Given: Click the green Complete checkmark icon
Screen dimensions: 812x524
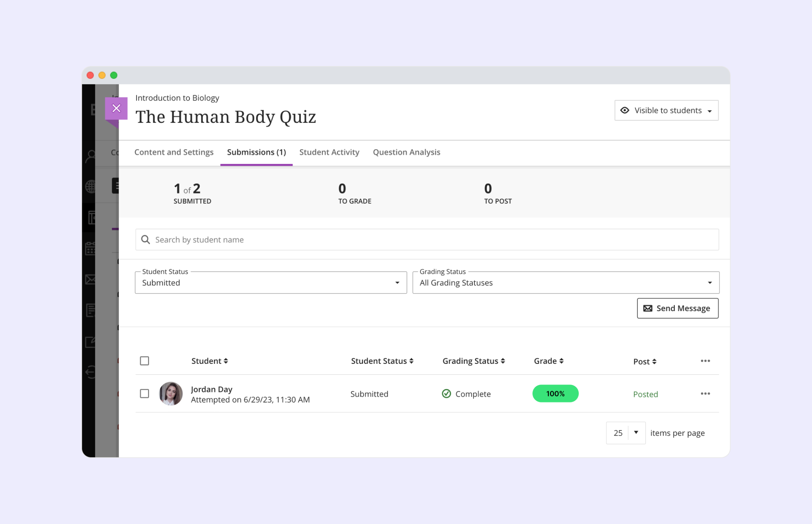Looking at the screenshot, I should tap(446, 394).
